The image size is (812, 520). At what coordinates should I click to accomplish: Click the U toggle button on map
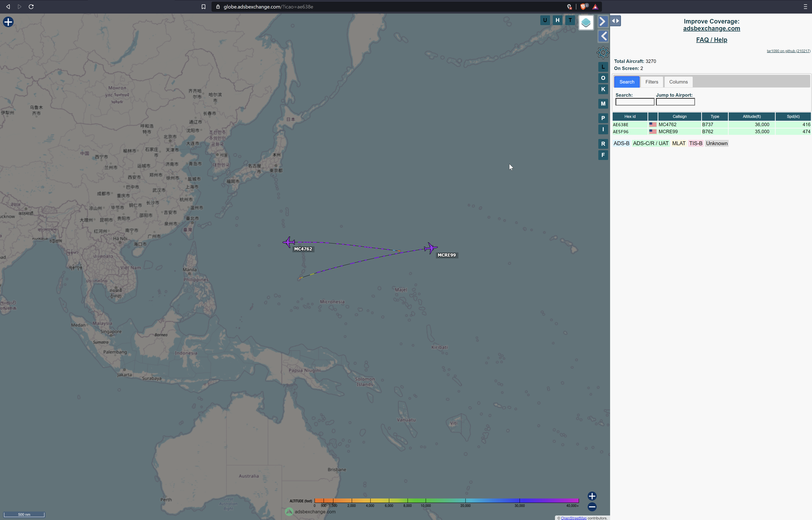pos(545,20)
